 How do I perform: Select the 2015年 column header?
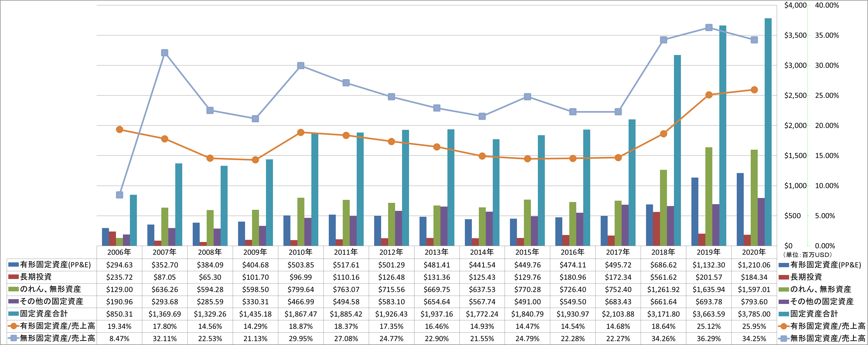527,252
